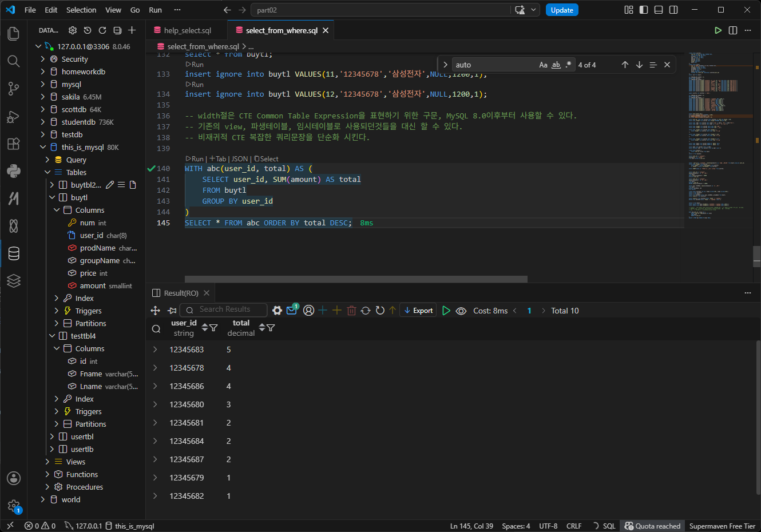Open database panel settings gear
761x532 pixels.
click(x=73, y=30)
